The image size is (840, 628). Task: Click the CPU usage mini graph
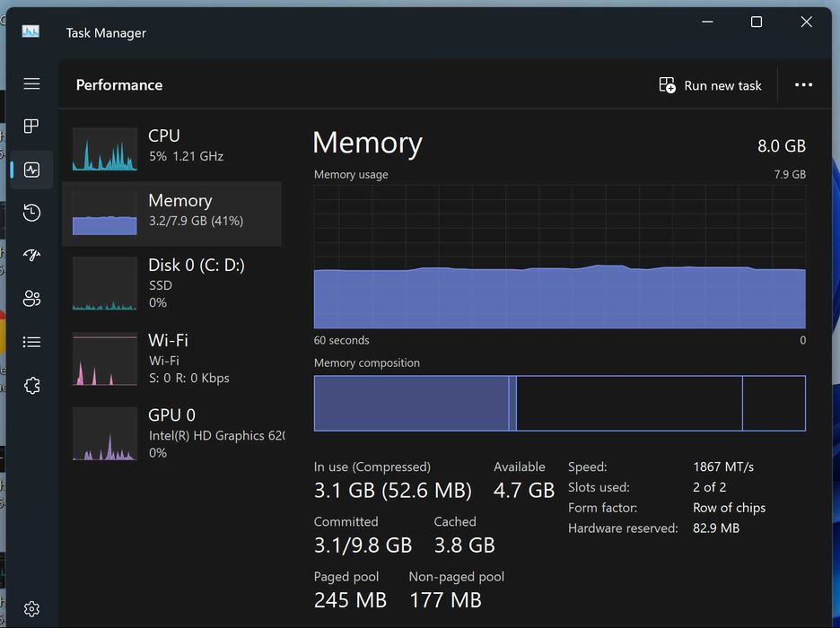[x=105, y=149]
